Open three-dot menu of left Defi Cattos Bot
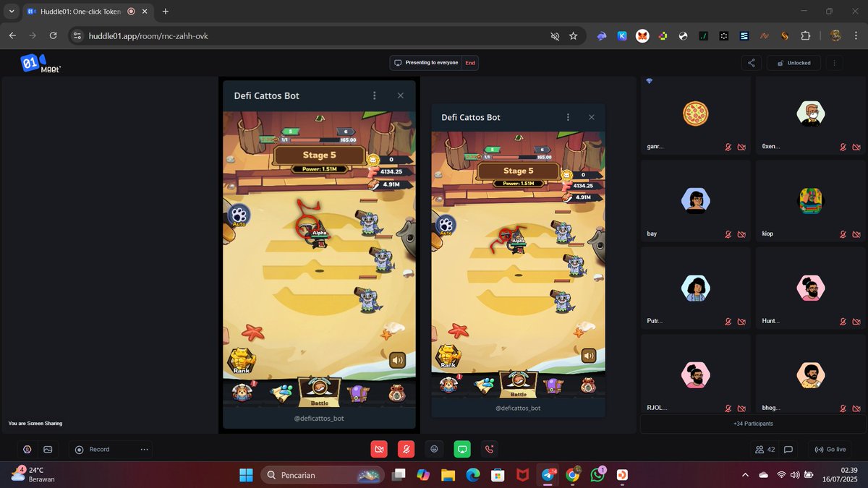 point(374,95)
